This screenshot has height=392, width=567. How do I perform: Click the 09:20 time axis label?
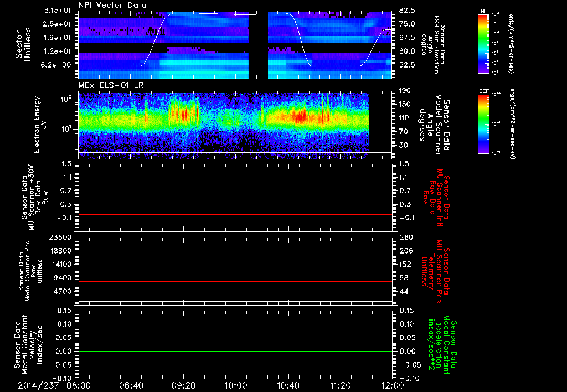pyautogui.click(x=183, y=385)
